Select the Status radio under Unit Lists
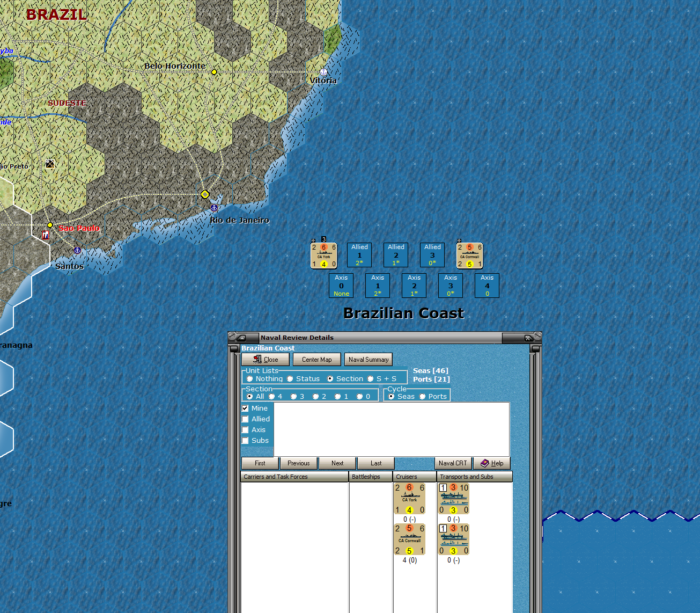This screenshot has width=700, height=613. coord(291,378)
